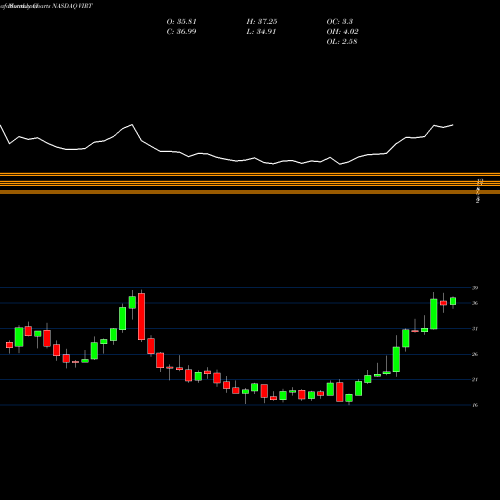This screenshot has height=500, width=500.
Task: Select the low value "L: 34.91"
Action: coord(261,32)
